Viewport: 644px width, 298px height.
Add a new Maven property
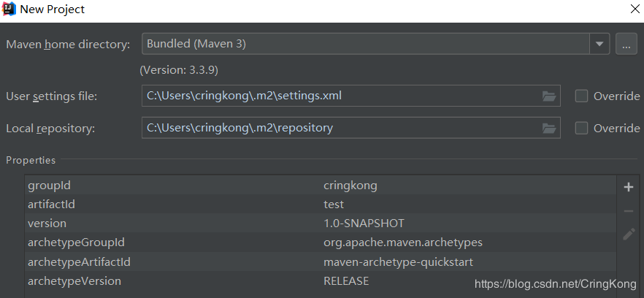click(x=628, y=187)
